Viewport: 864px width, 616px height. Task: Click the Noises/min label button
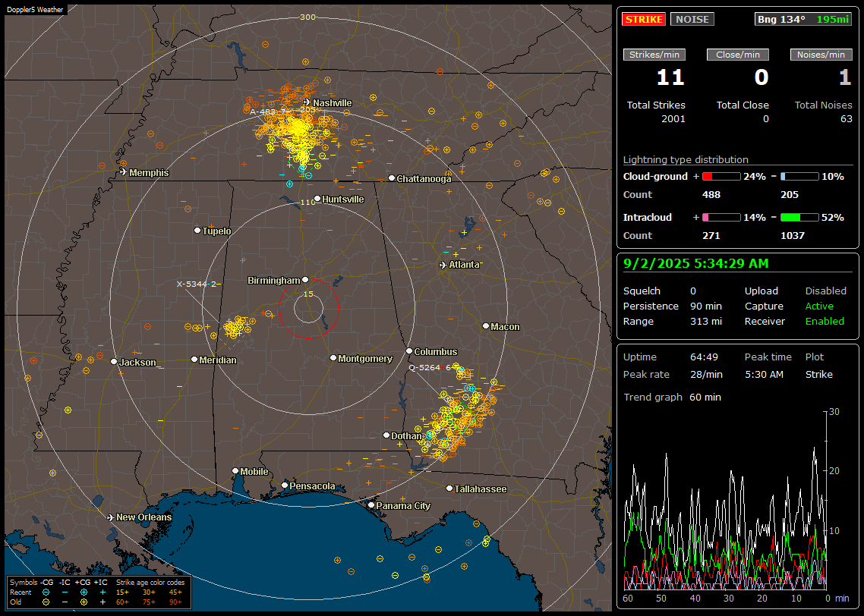821,55
